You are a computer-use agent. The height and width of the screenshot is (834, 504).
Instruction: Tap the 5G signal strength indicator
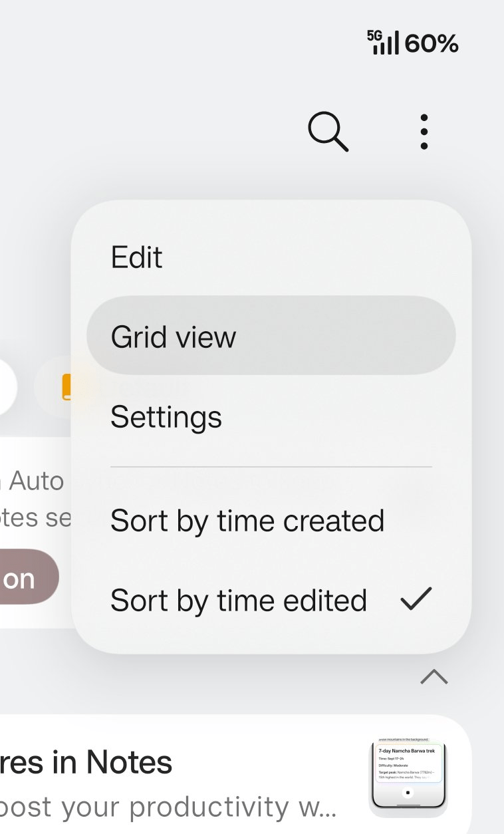click(x=384, y=43)
